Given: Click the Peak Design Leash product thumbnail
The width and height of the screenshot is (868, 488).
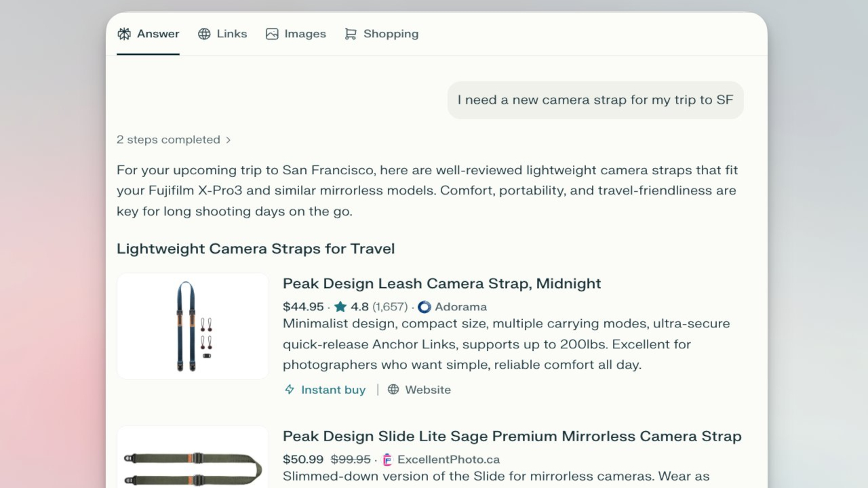Looking at the screenshot, I should point(193,326).
